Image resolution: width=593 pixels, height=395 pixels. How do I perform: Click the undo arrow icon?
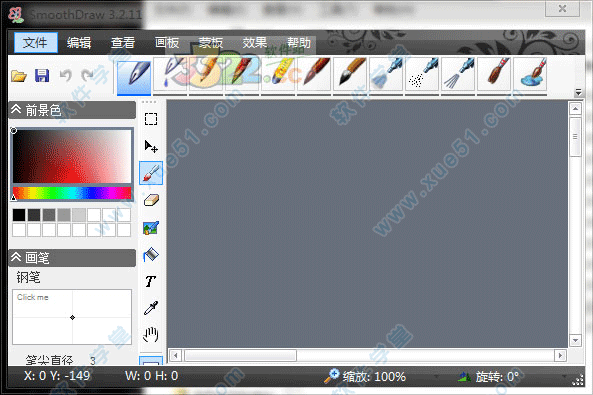coord(65,75)
